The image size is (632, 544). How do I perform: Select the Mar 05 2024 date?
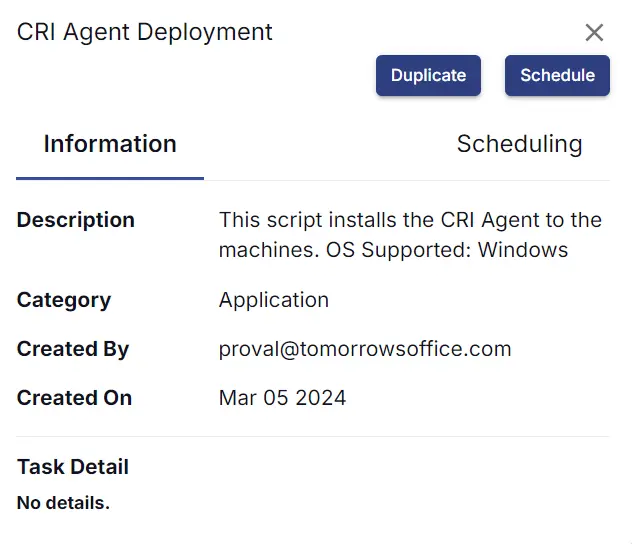pyautogui.click(x=283, y=398)
